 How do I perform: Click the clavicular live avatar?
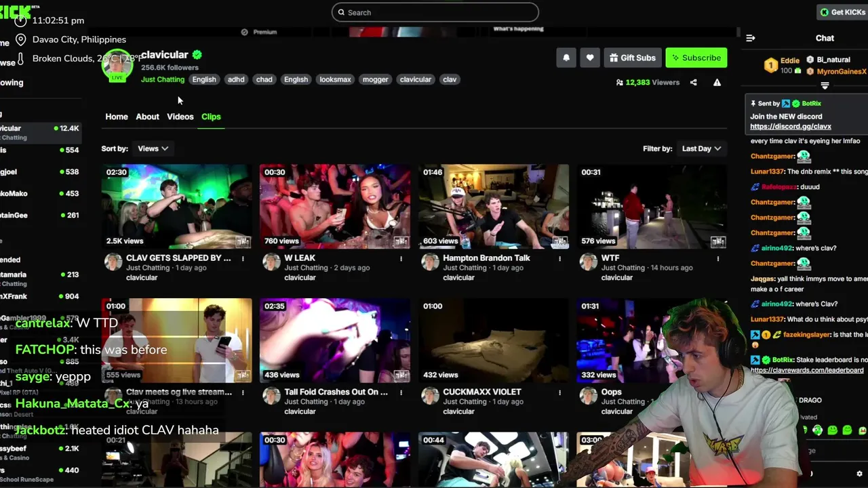click(x=117, y=66)
